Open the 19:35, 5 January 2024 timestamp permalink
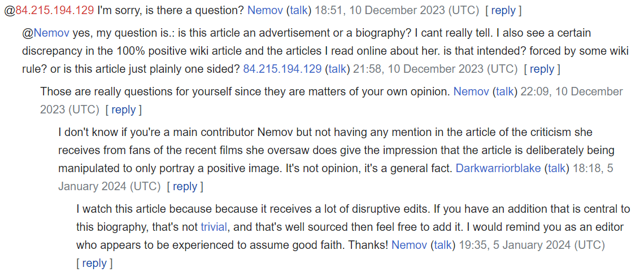Viewport: 644px width, 272px height. pyautogui.click(x=532, y=245)
